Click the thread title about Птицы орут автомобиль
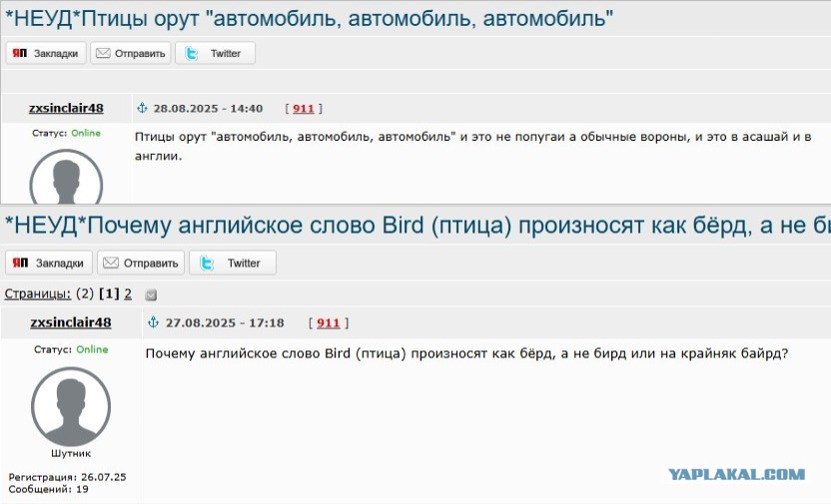Image resolution: width=831 pixels, height=504 pixels. click(309, 19)
